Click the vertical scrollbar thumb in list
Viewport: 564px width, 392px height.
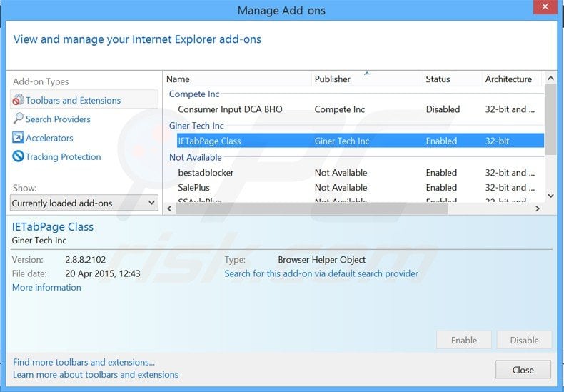tap(550, 119)
